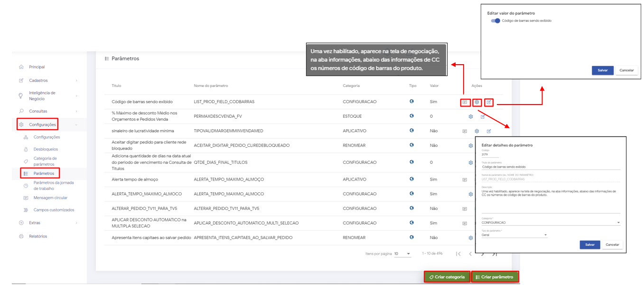
Task: Click gear icon in LIST_PROD_FIELD_CODBARRAS row
Action: tap(477, 102)
